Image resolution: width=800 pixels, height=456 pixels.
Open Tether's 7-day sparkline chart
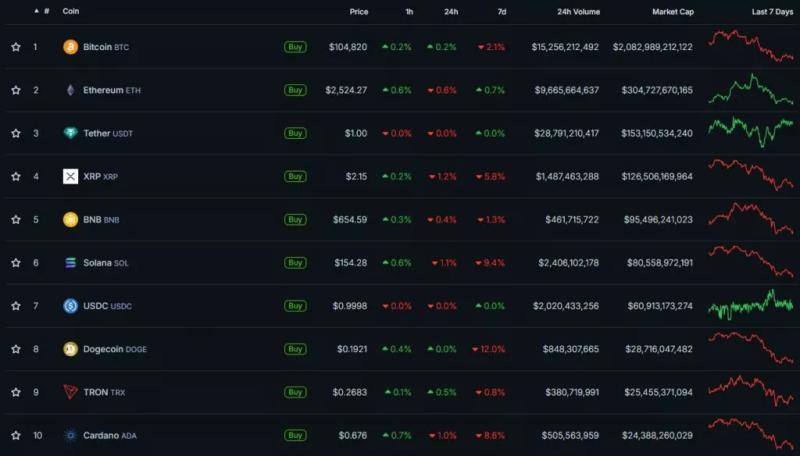[x=751, y=132]
